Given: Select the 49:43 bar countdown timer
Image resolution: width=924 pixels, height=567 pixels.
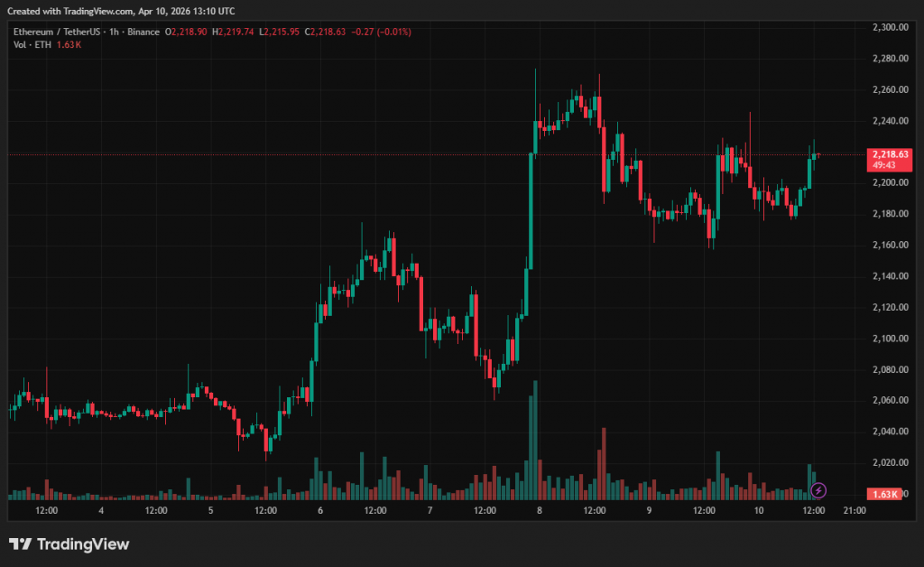Looking at the screenshot, I should coord(885,165).
